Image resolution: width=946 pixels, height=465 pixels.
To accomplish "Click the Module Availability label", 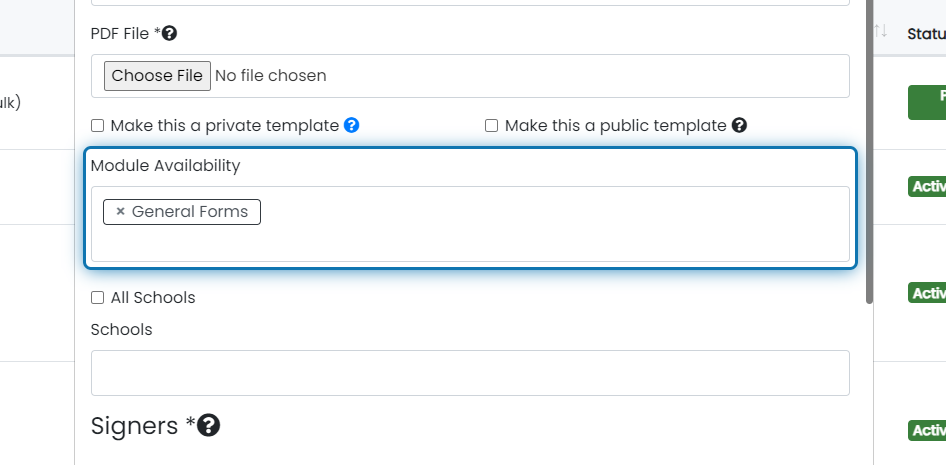I will click(x=165, y=165).
